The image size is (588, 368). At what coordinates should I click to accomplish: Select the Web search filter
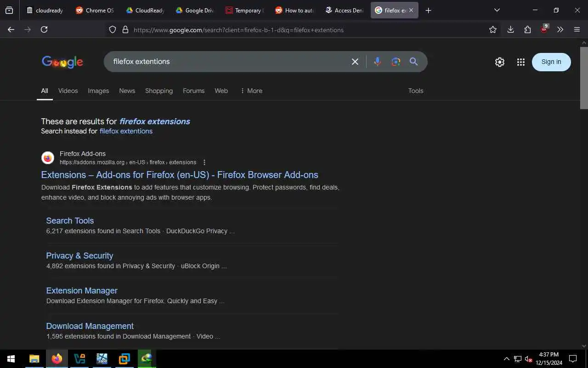pyautogui.click(x=221, y=91)
